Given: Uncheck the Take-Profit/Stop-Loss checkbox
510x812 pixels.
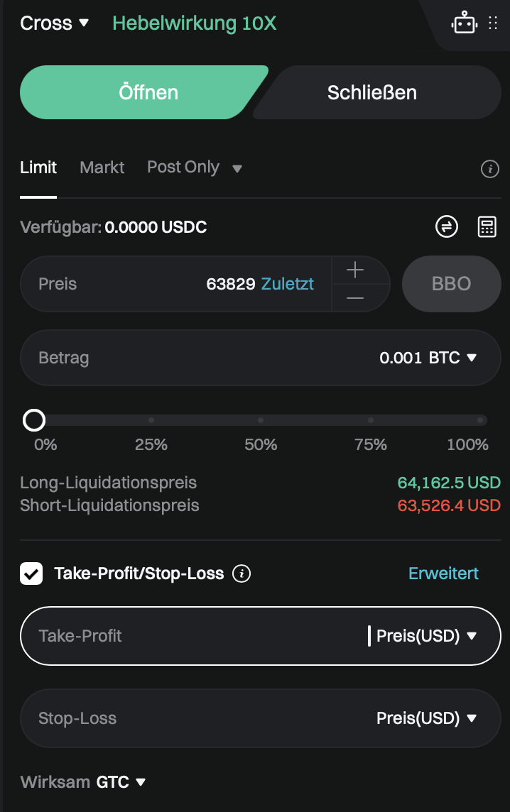Looking at the screenshot, I should [x=31, y=574].
